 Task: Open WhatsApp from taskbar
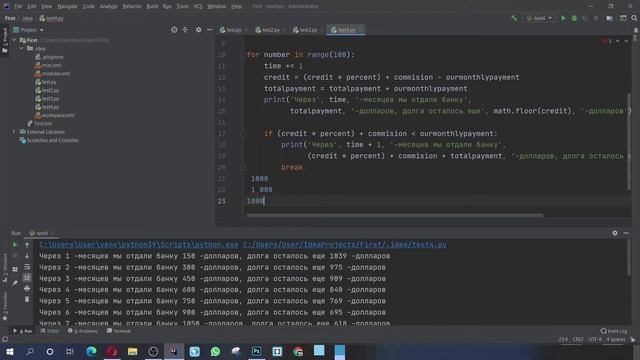click(x=215, y=351)
